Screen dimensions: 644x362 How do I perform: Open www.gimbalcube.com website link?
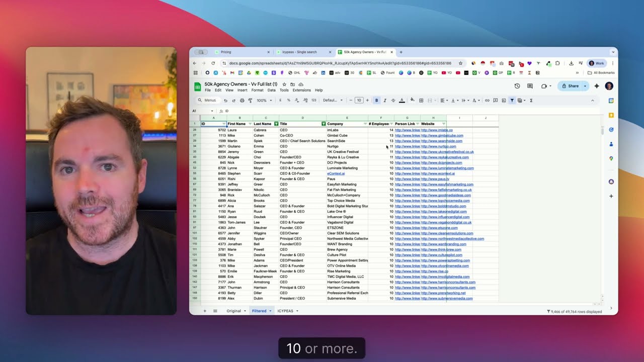pyautogui.click(x=442, y=136)
